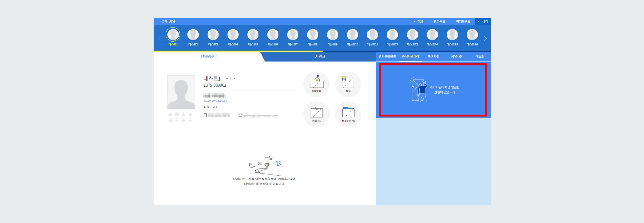Open the 특이사항 tab
Screen dimensions: 644x223
(x=434, y=57)
